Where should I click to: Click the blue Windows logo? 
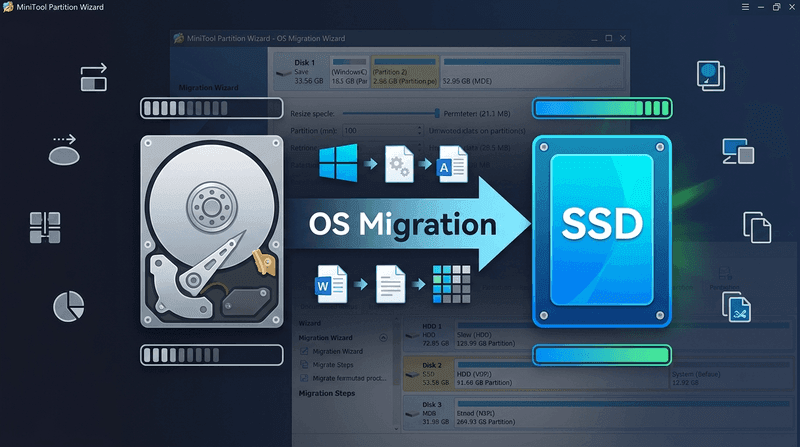click(338, 163)
